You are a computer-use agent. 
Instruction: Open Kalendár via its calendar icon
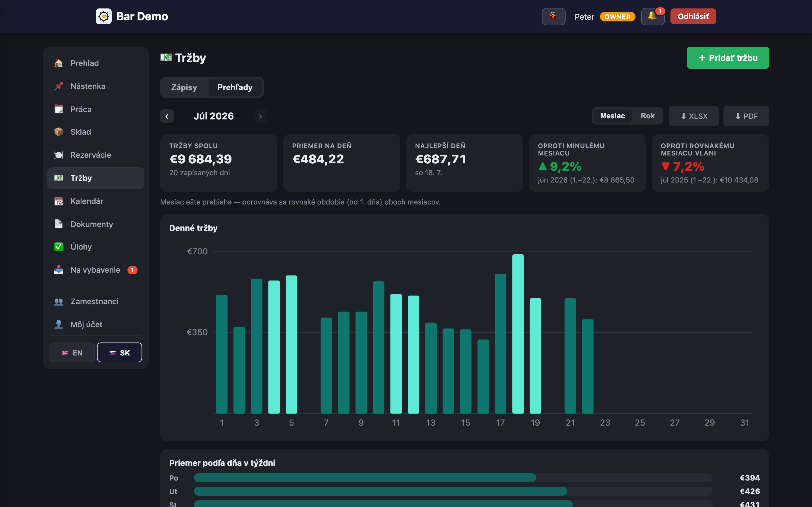click(x=59, y=201)
